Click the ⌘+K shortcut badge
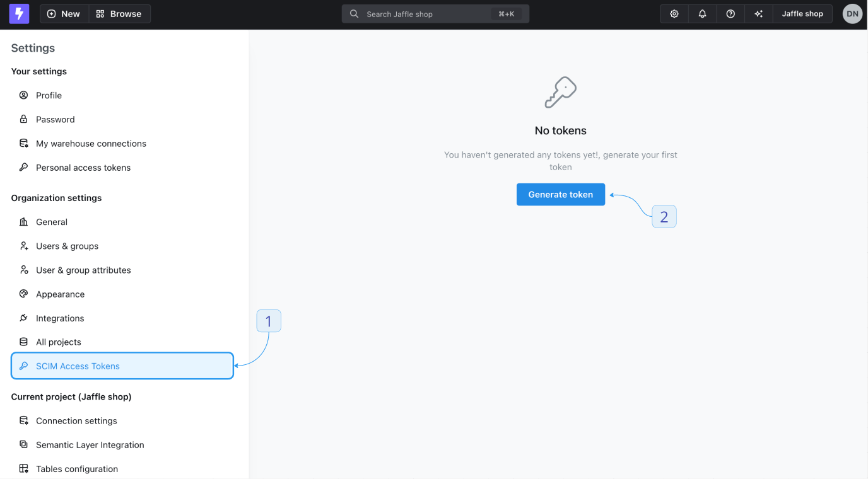The height and width of the screenshot is (479, 868). pyautogui.click(x=507, y=14)
